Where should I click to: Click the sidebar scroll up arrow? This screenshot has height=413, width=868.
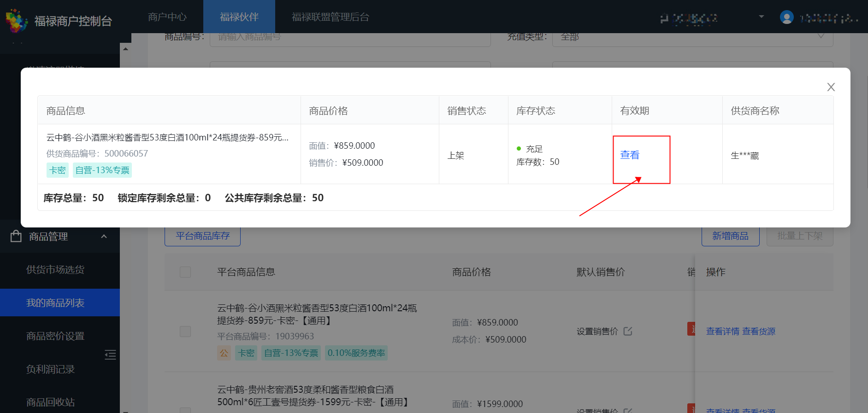click(x=125, y=49)
